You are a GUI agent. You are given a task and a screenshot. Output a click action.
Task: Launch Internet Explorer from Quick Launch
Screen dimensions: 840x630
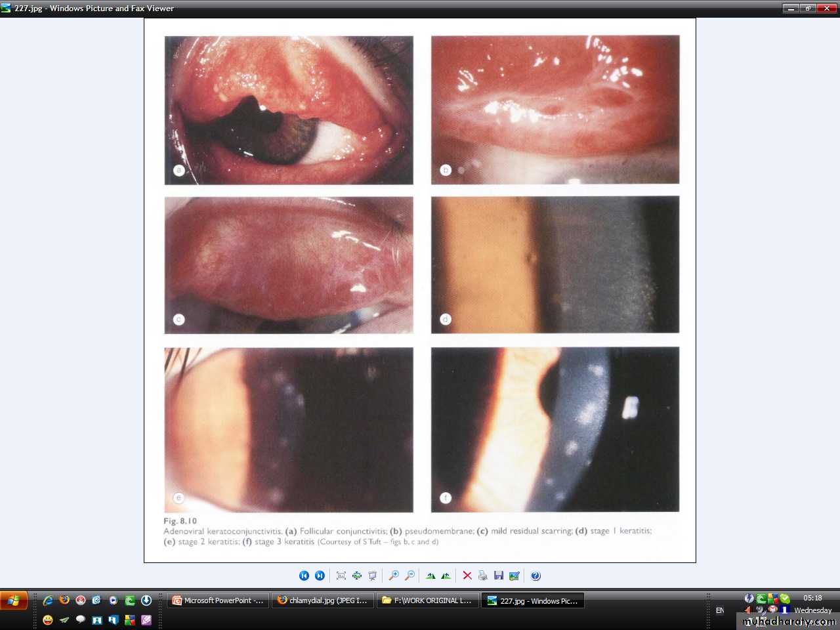pyautogui.click(x=48, y=600)
